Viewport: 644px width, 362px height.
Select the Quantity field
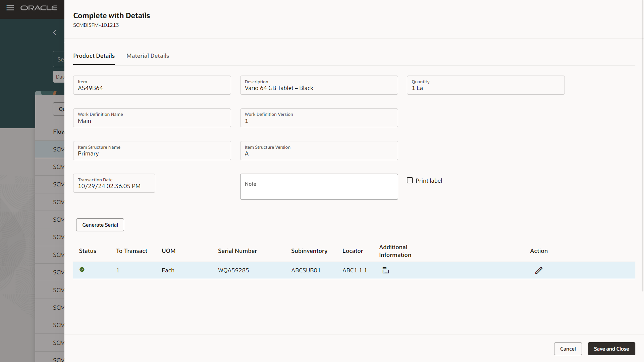(486, 85)
